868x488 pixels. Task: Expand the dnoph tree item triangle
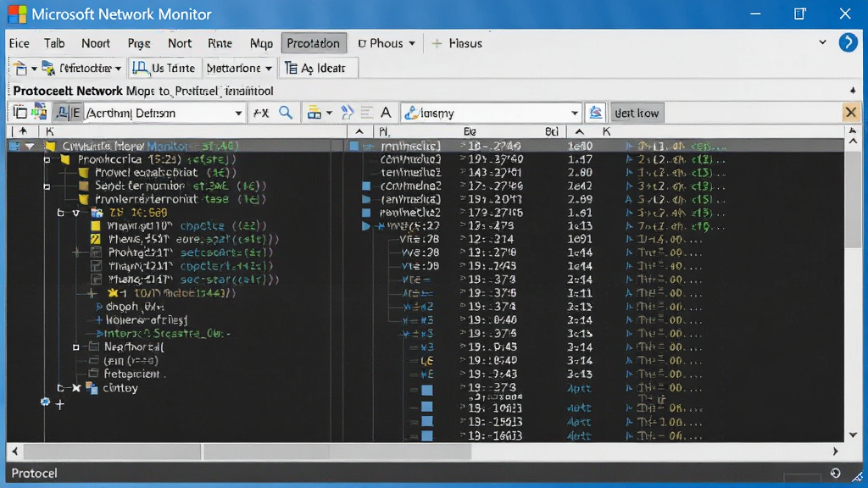[x=99, y=307]
